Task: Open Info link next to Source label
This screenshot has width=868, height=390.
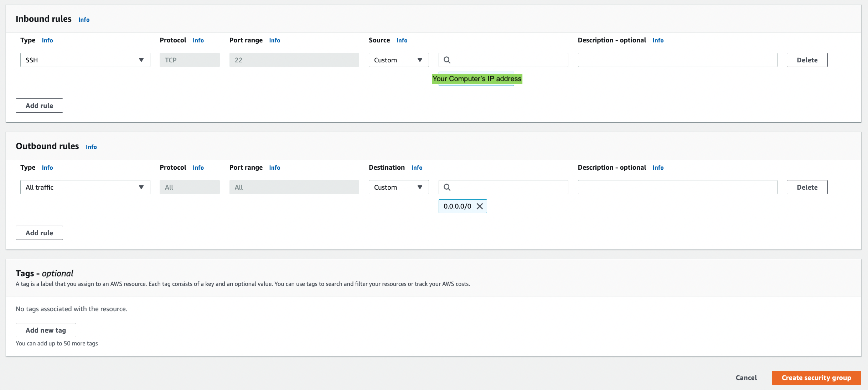Action: click(402, 40)
